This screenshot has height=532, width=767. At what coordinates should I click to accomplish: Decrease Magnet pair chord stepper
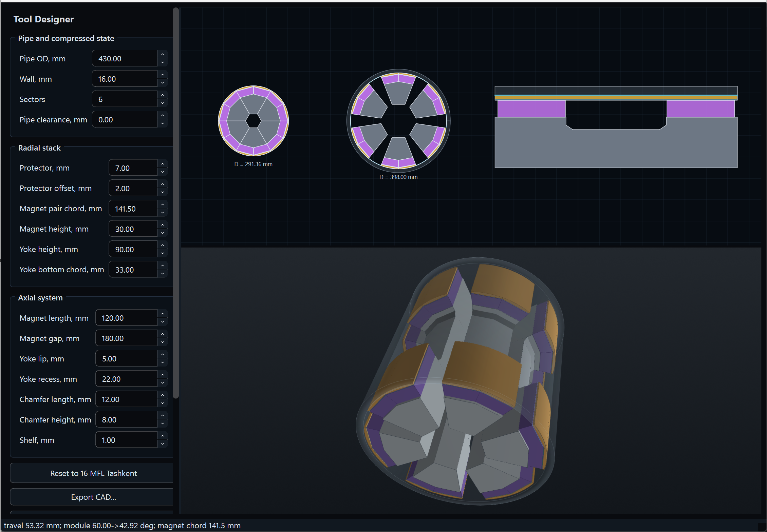coord(163,213)
